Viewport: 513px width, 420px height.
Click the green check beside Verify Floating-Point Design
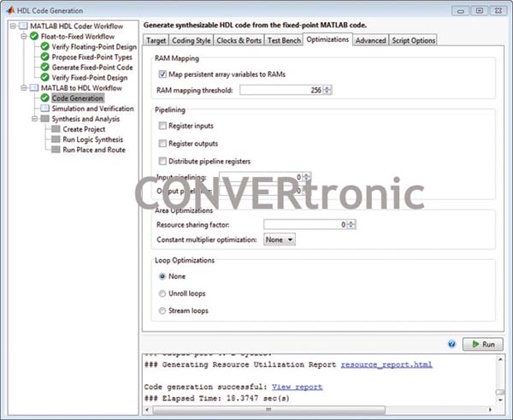44,46
